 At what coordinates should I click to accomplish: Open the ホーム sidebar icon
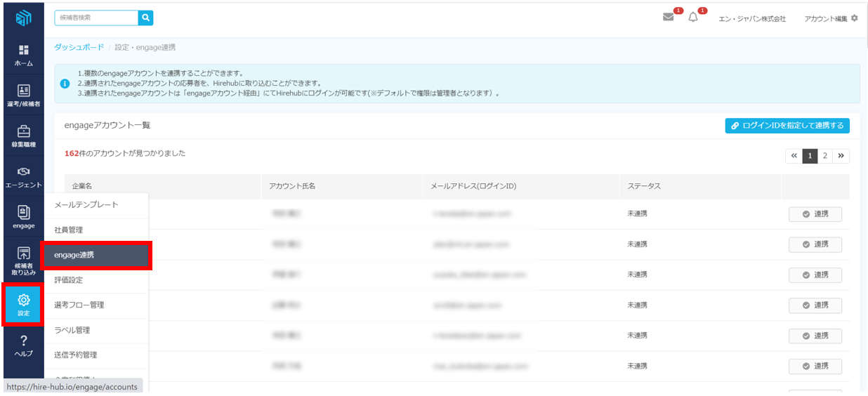(x=23, y=55)
